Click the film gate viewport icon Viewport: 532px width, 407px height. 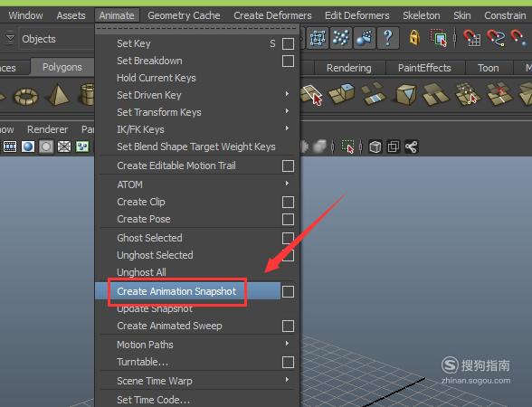coord(10,147)
